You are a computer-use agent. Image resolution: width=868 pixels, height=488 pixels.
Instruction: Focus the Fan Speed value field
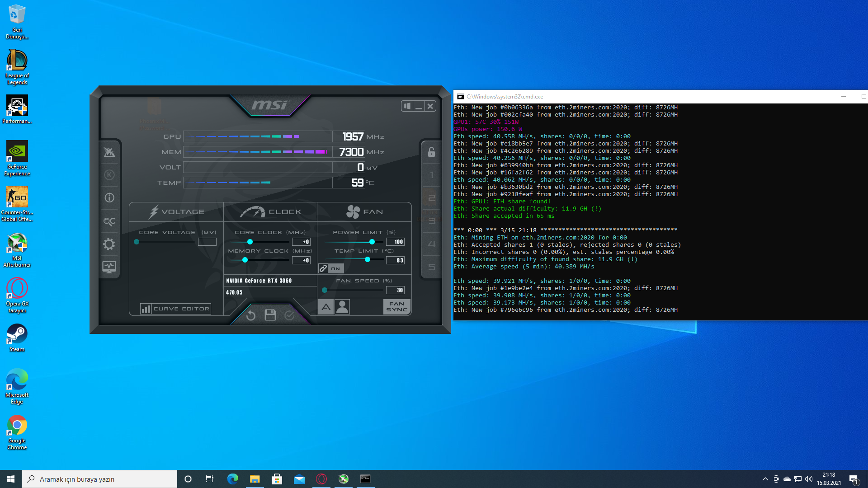pos(395,290)
